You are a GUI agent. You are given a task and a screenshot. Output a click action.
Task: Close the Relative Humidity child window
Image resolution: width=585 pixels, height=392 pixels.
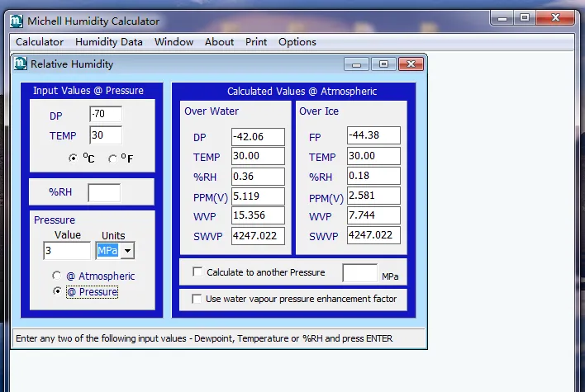pyautogui.click(x=411, y=64)
